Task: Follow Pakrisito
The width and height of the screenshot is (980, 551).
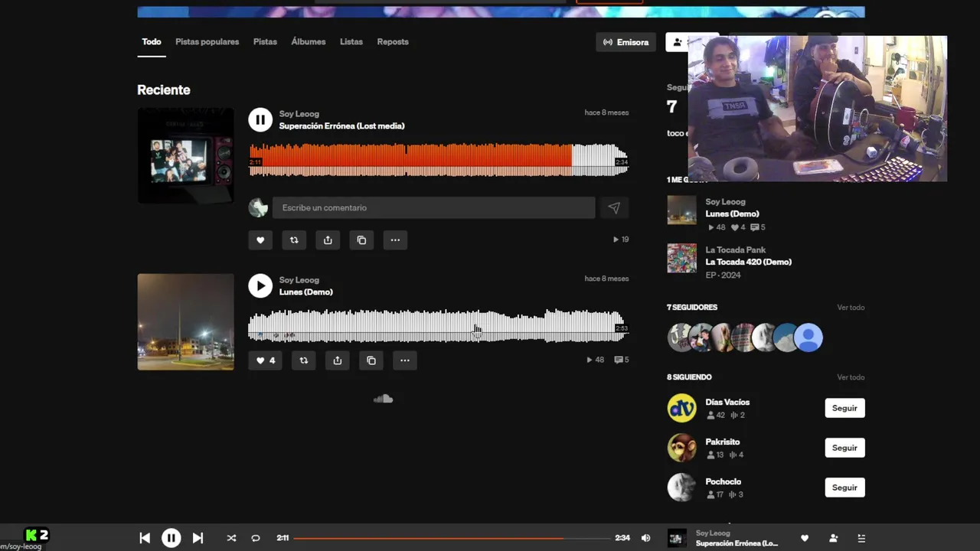Action: click(x=844, y=448)
